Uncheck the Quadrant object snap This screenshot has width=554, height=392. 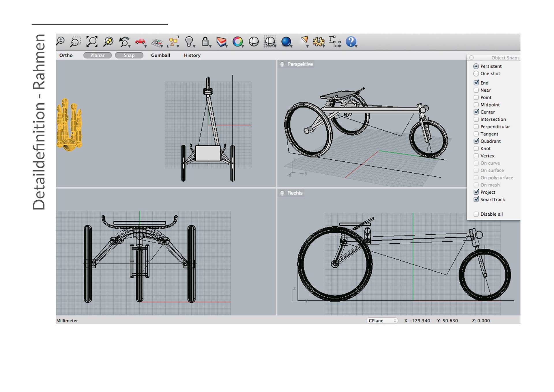476,141
